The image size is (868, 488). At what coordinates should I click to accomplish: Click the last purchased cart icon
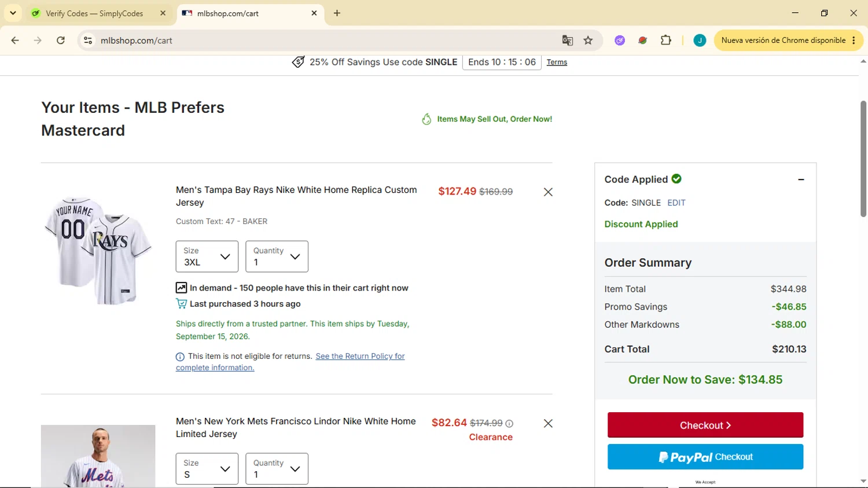pyautogui.click(x=181, y=304)
